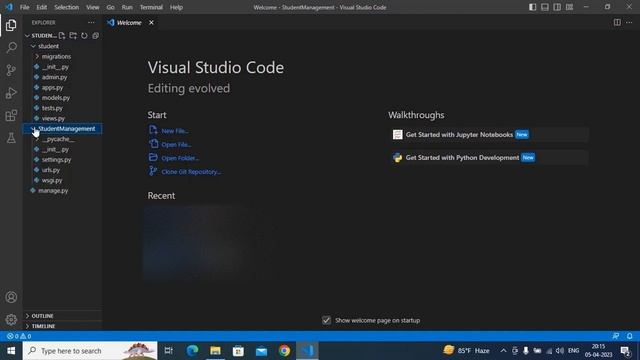This screenshot has height=360, width=640.
Task: Toggle primary side bar layout icon
Action: (x=533, y=7)
